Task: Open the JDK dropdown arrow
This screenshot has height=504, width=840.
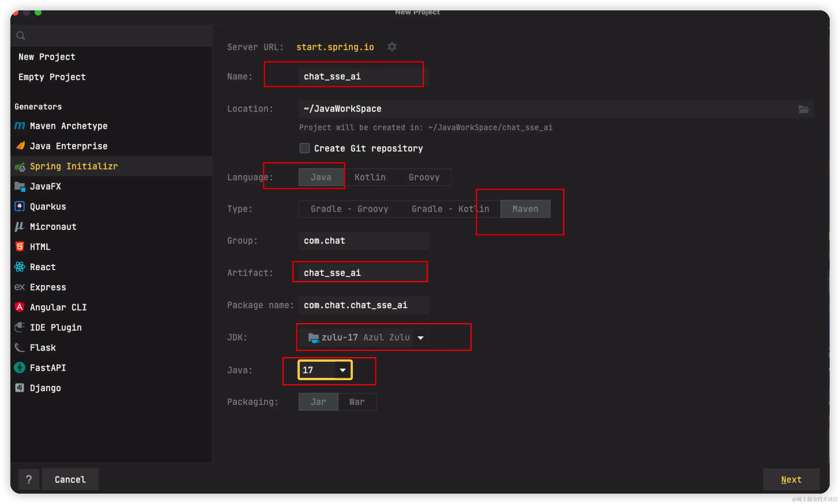Action: click(x=421, y=338)
